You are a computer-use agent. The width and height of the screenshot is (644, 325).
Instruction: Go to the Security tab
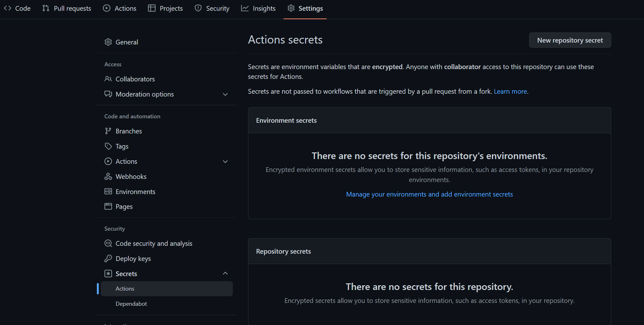(x=212, y=9)
